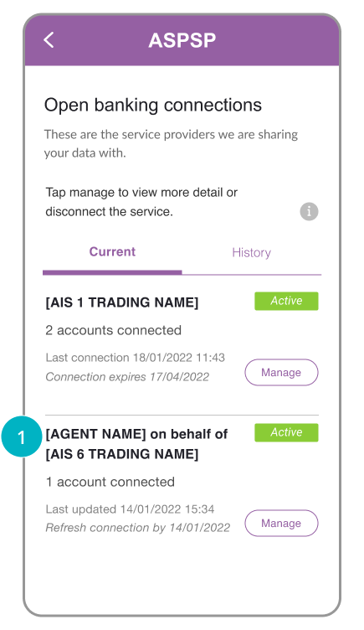The image size is (364, 630).
Task: Click Last updated 14/01/2022 15:34 text
Action: click(x=130, y=509)
